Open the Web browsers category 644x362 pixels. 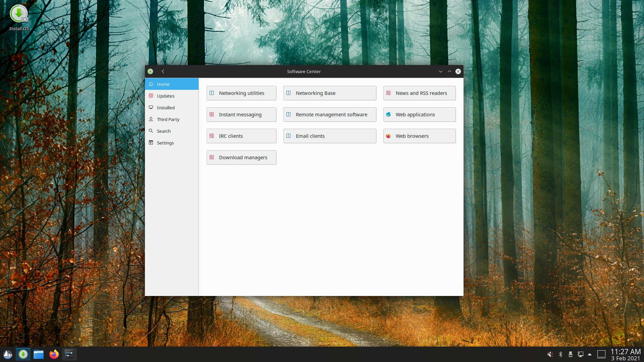420,136
